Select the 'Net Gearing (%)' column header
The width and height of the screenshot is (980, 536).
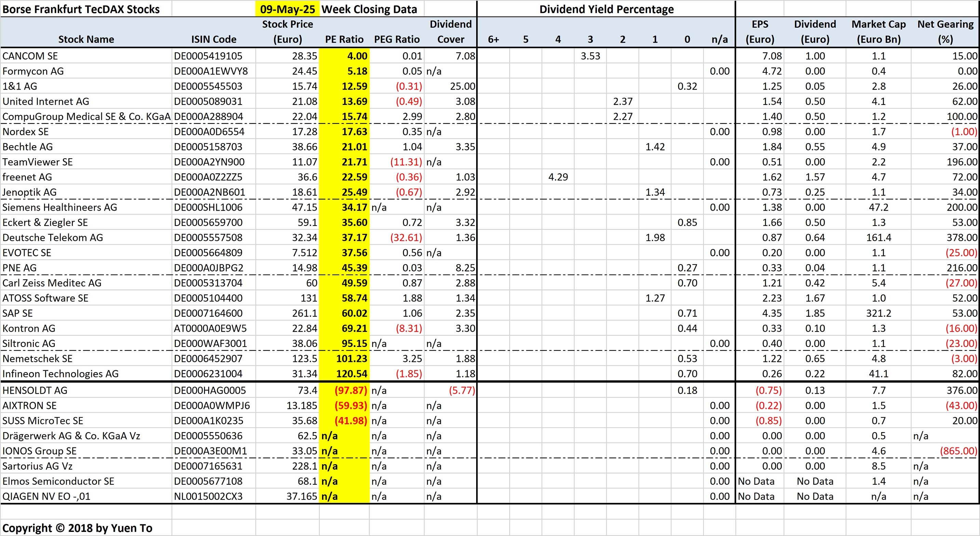coord(945,32)
